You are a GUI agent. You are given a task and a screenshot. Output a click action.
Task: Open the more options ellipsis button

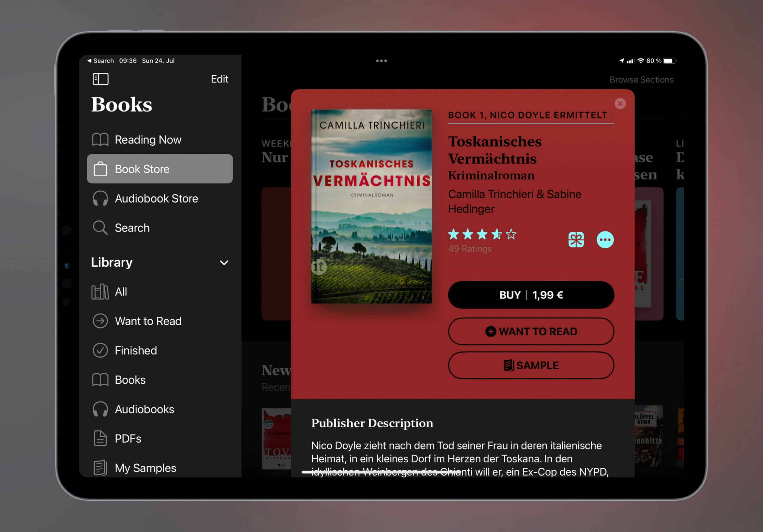pyautogui.click(x=605, y=240)
